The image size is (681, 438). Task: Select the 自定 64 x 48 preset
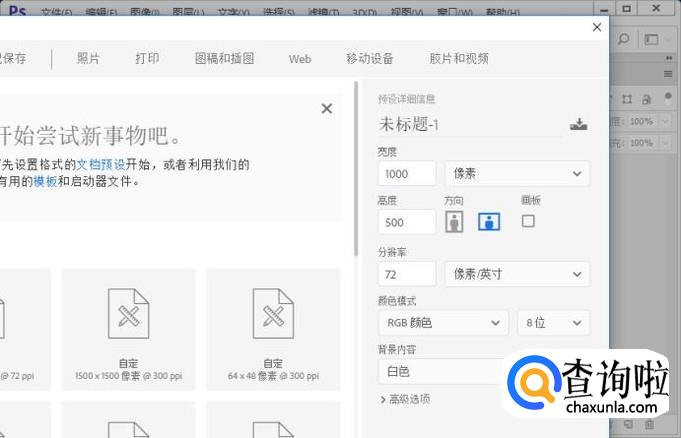coord(273,329)
